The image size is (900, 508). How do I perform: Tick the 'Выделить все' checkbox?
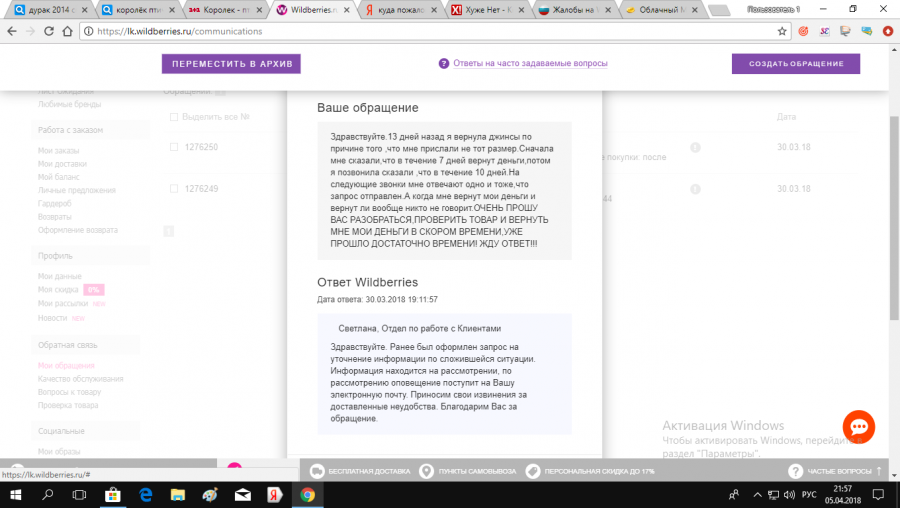[x=174, y=117]
